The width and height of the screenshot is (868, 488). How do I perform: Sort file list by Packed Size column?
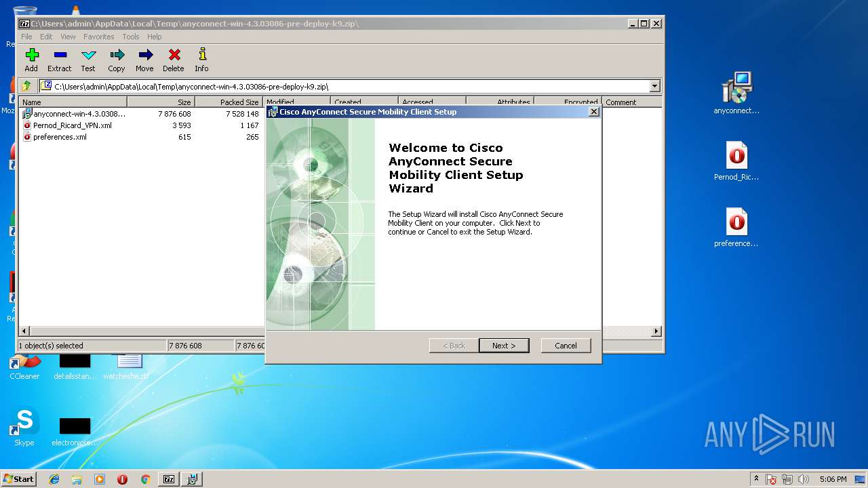(x=229, y=102)
